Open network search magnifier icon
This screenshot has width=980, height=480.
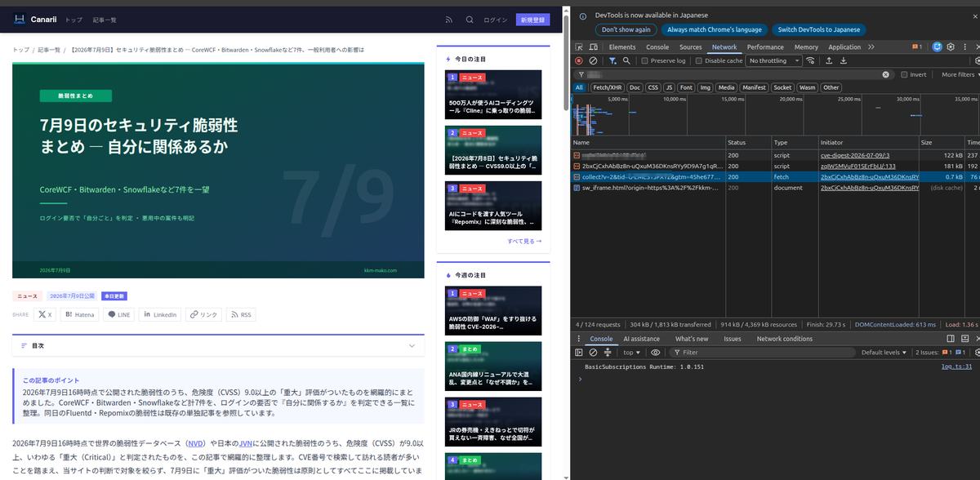pos(627,60)
